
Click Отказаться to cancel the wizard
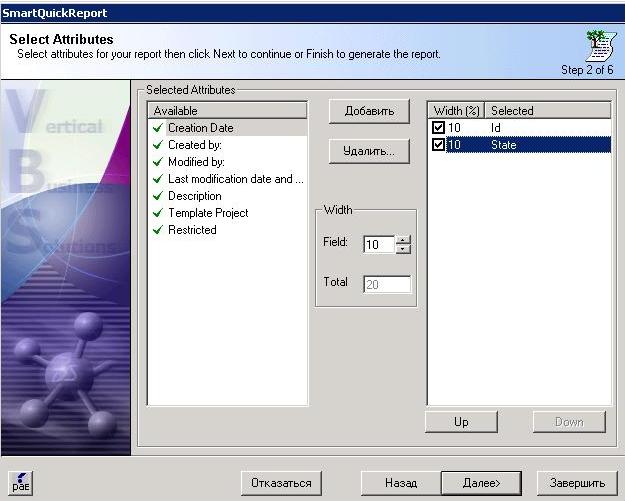pos(281,483)
